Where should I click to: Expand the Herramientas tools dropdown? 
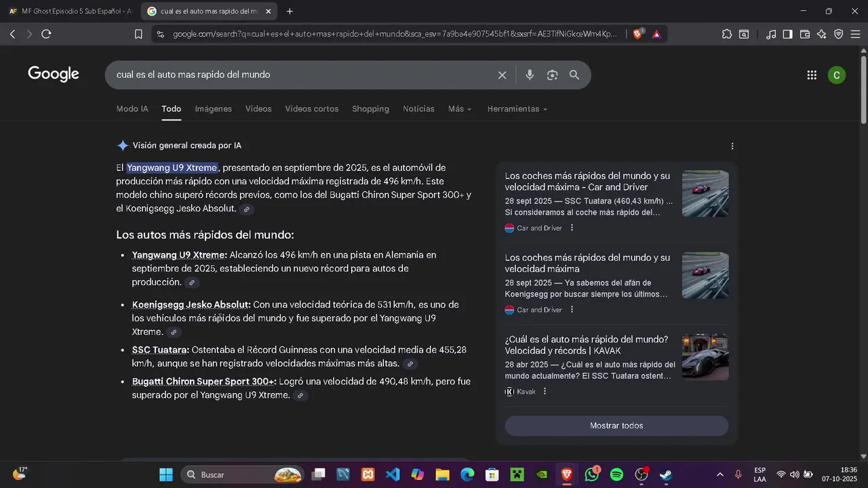tap(517, 109)
